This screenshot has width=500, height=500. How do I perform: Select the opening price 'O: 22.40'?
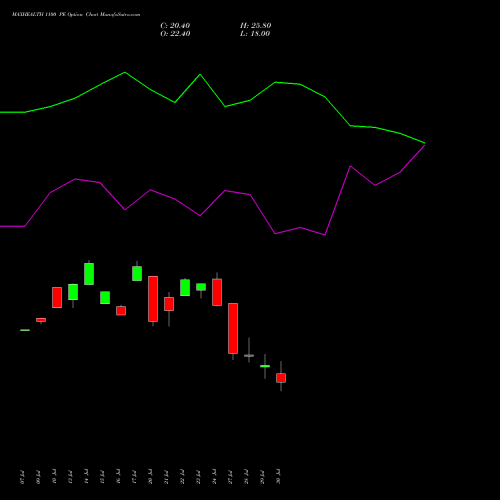click(175, 34)
